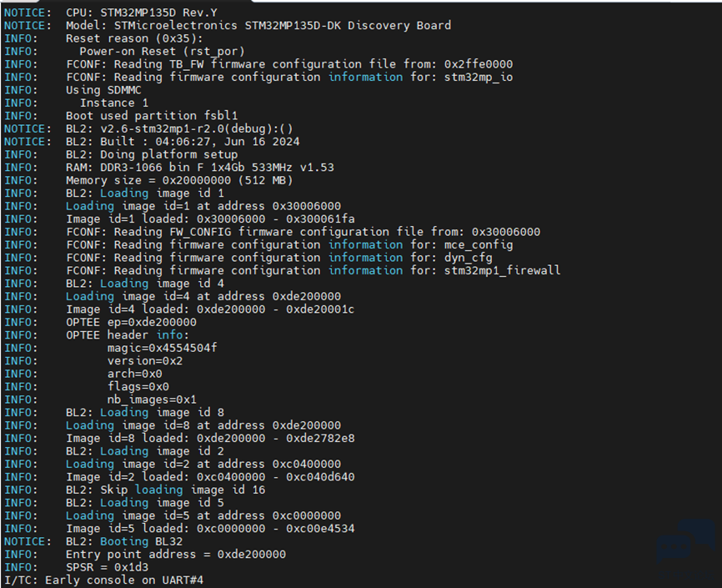Click the address 0x2ffe0000 in TB_FW line
This screenshot has width=722, height=588.
coord(479,64)
